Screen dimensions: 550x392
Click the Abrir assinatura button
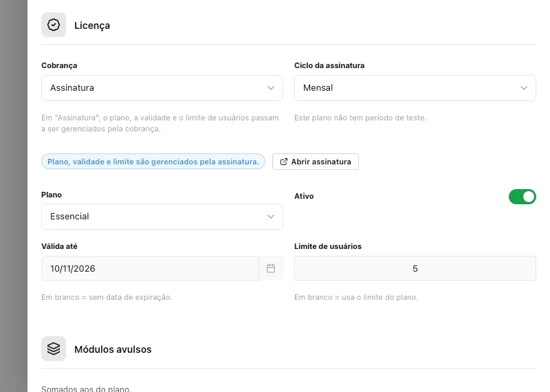point(316,162)
